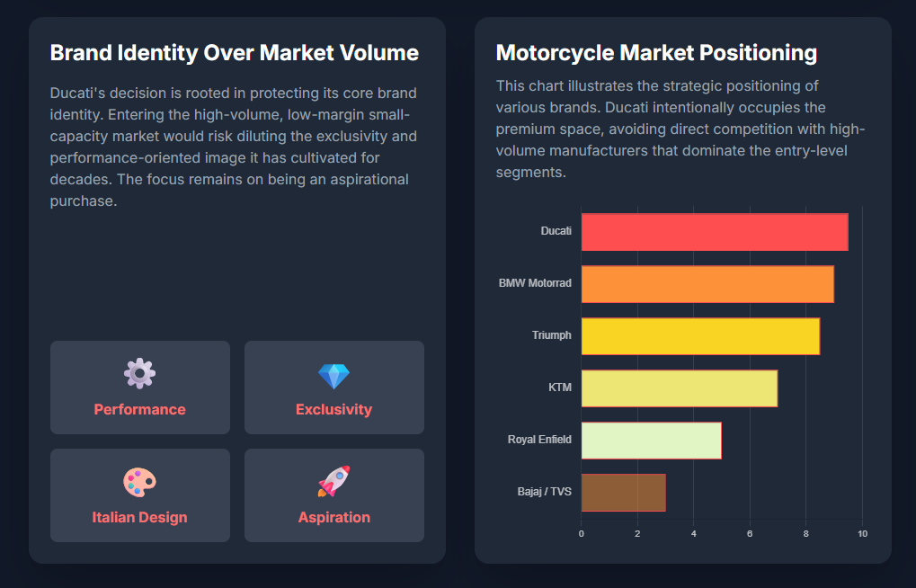Click the Ducati axis label
The height and width of the screenshot is (588, 916).
(x=556, y=232)
